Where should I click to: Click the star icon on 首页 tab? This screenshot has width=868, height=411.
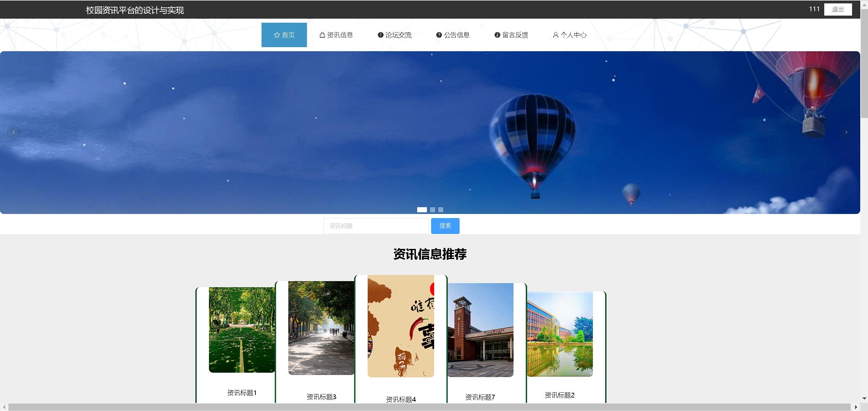tap(277, 35)
